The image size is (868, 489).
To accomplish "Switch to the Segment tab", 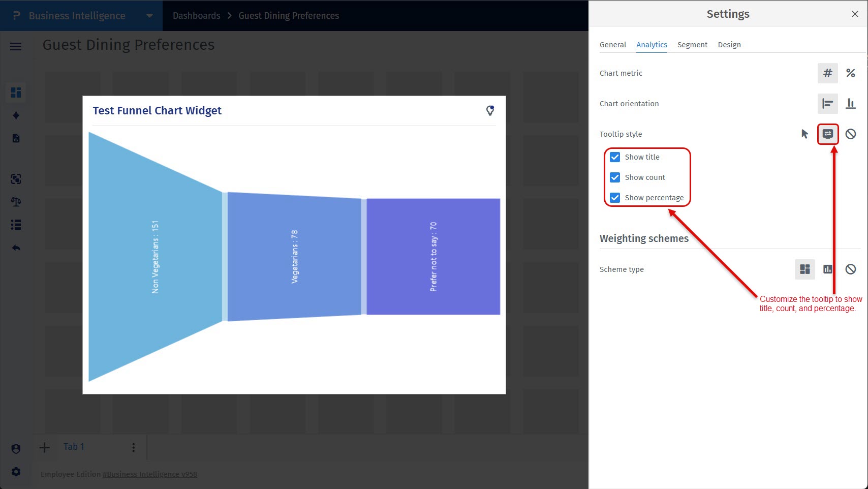I will (692, 45).
